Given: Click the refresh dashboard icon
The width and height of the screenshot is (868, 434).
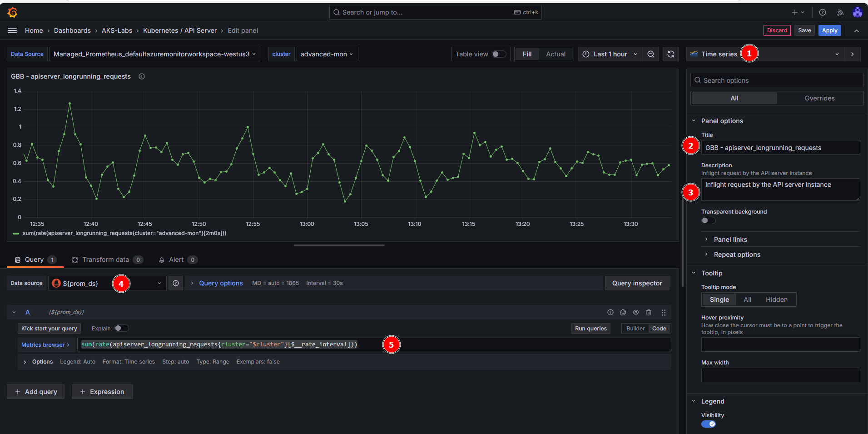Looking at the screenshot, I should [x=671, y=54].
